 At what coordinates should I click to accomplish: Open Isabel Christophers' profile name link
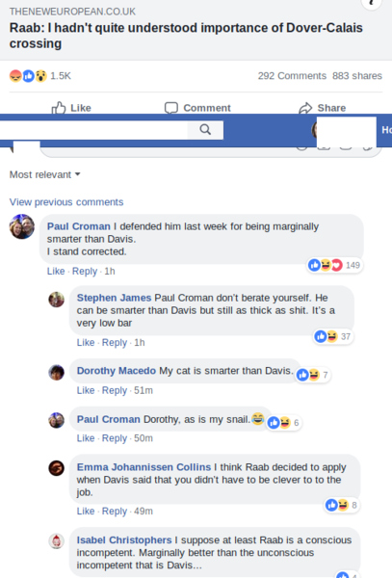click(x=124, y=540)
